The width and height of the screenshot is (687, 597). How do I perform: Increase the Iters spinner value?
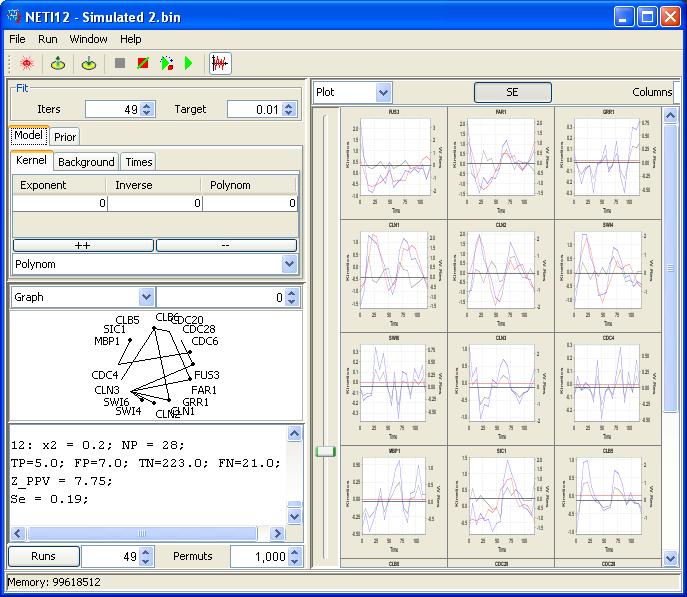point(147,106)
